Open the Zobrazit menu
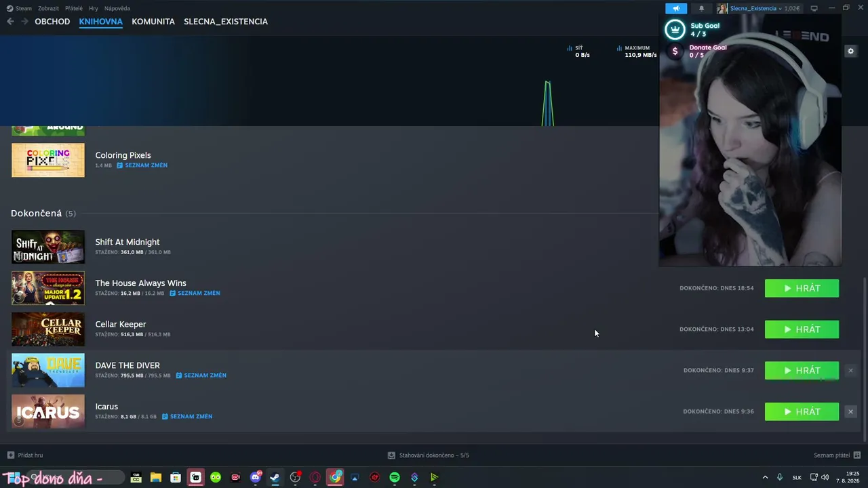Screen dimensions: 868x488 pyautogui.click(x=48, y=8)
